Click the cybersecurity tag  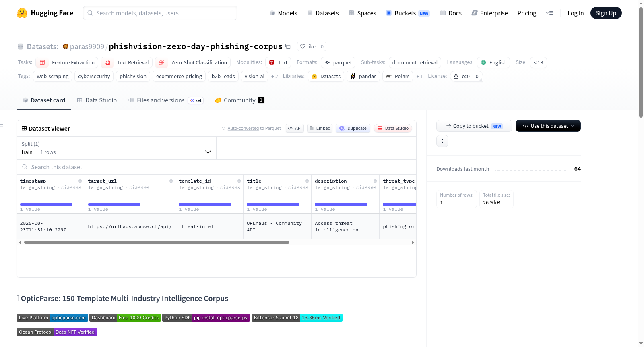coord(94,76)
